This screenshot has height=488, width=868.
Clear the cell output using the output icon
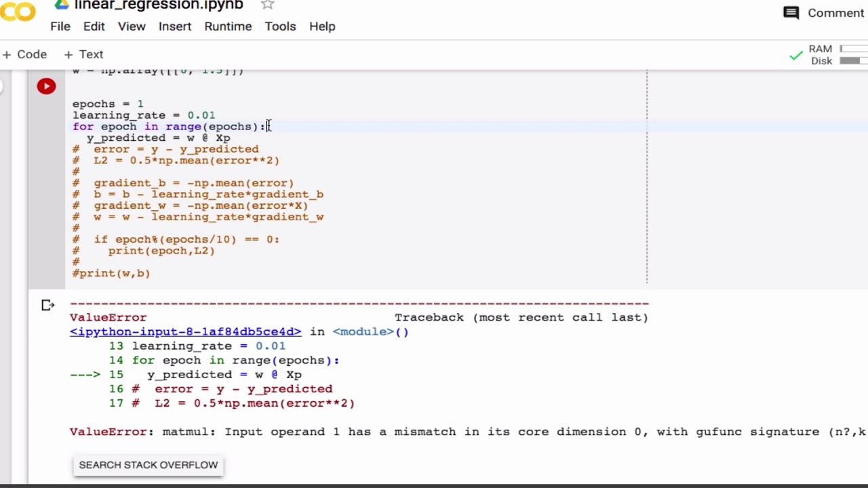pyautogui.click(x=47, y=306)
